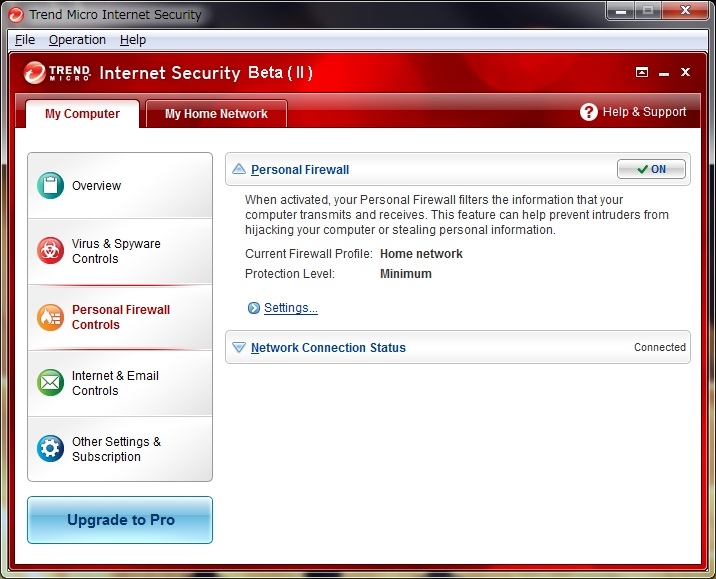716x579 pixels.
Task: Select Internet & Email Controls label
Action: coord(115,383)
